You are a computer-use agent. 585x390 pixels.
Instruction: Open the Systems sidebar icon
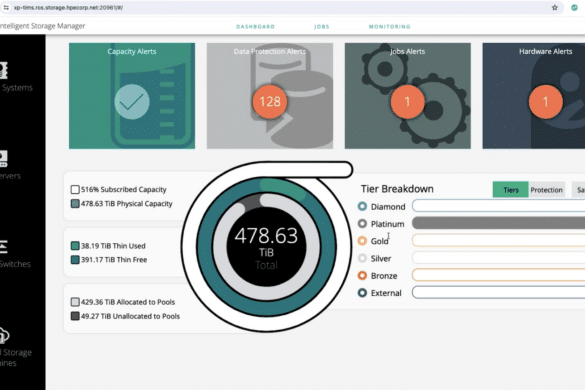tap(3, 70)
